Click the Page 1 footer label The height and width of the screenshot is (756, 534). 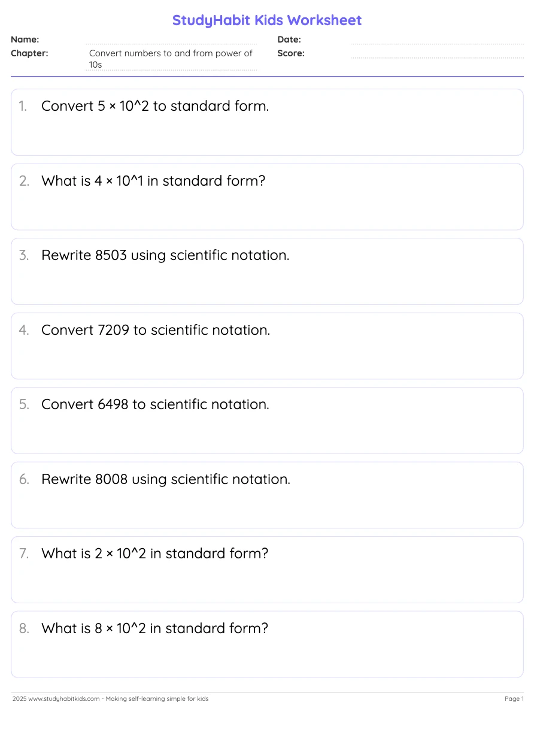[x=514, y=698]
